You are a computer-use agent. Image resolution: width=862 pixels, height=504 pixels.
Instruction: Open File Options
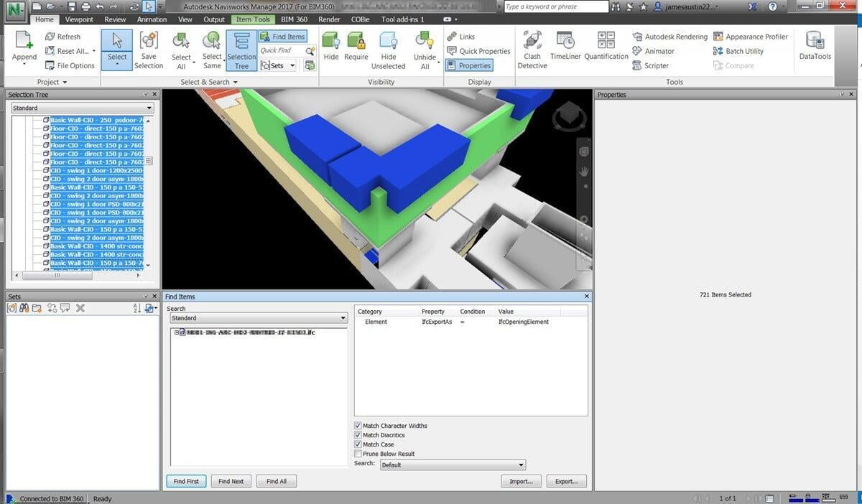[70, 65]
